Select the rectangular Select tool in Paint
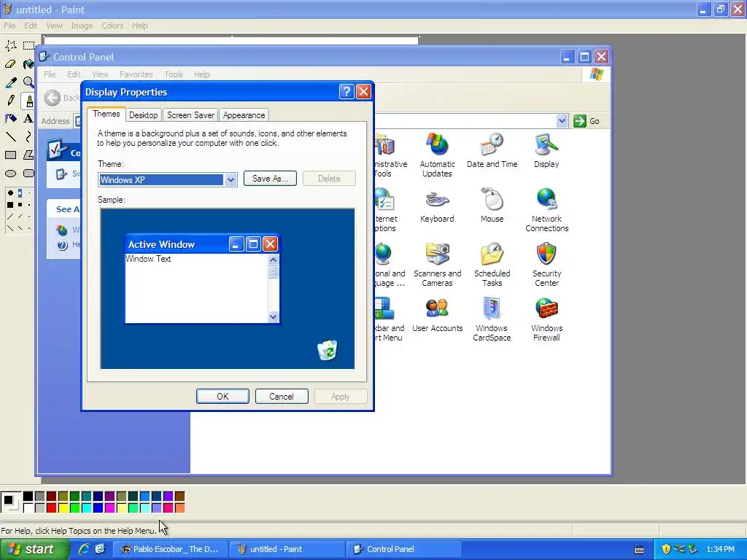 coord(28,46)
